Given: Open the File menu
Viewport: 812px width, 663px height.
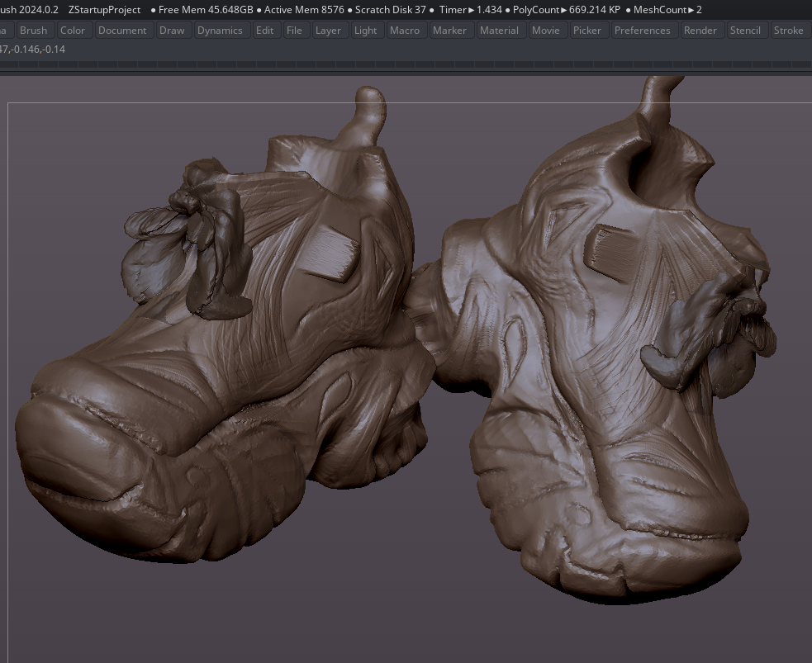Looking at the screenshot, I should point(294,31).
